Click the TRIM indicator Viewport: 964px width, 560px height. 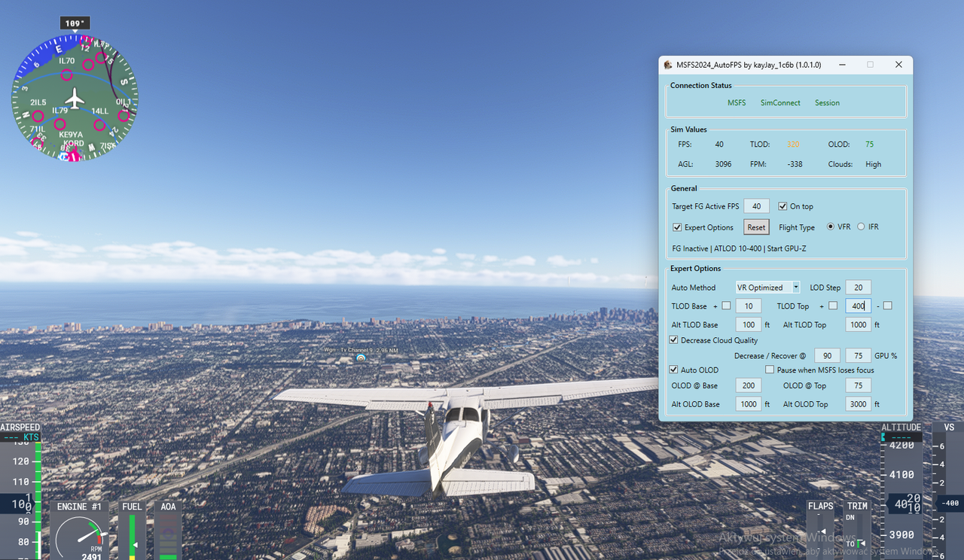857,528
